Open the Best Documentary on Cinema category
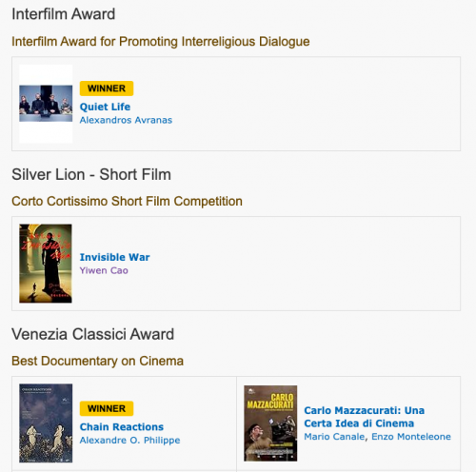The width and height of the screenshot is (476, 472). point(97,361)
